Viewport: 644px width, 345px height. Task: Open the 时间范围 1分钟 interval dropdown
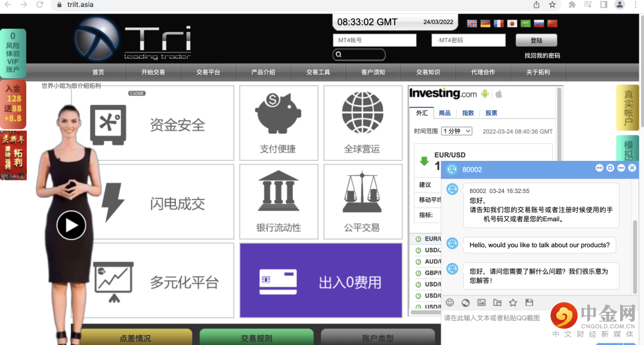click(x=456, y=131)
